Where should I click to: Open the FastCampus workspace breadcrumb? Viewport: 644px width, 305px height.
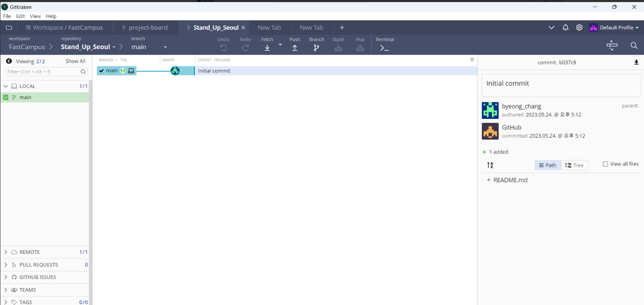27,47
